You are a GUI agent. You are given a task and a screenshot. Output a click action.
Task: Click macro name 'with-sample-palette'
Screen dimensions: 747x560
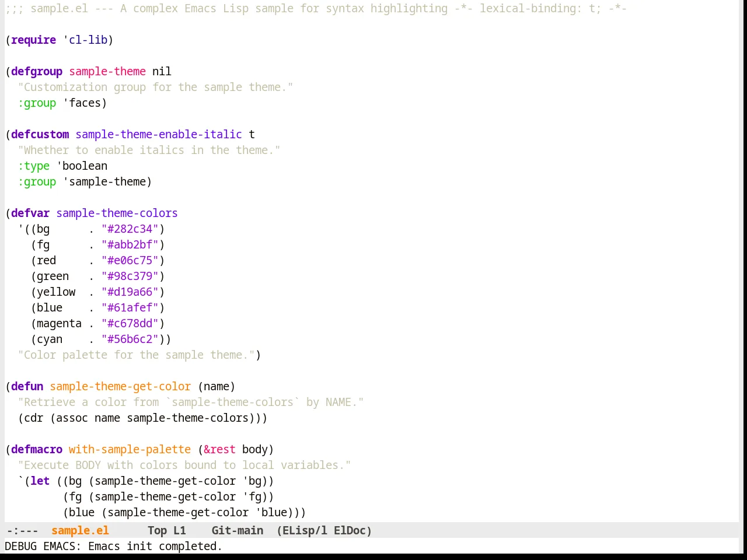[130, 449]
